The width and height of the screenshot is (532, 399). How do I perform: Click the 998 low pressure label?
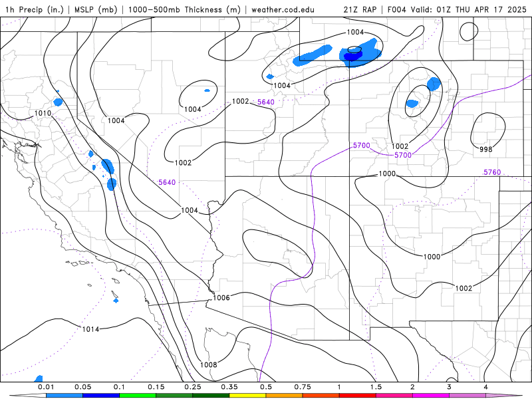[485, 149]
